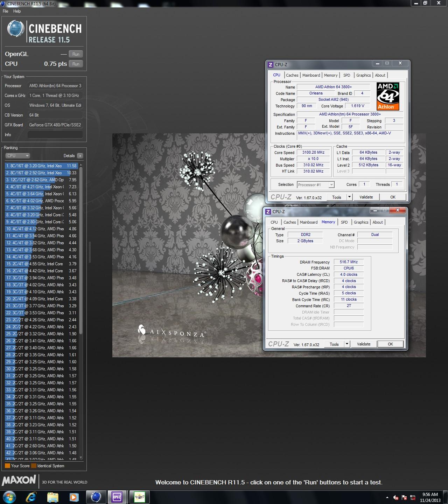The image size is (448, 504).
Task: Select ranking entry 22 3C/3T 3.53 GHz
Action: coord(41,313)
